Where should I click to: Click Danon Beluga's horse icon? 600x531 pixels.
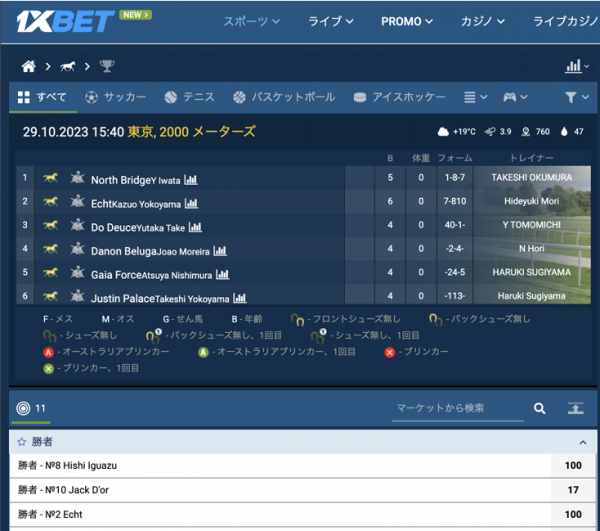tap(50, 249)
